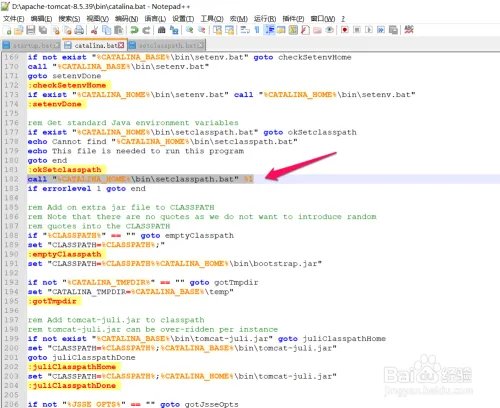Toggle file monitoring eye icon
The height and width of the screenshot is (408, 500).
pyautogui.click(x=329, y=30)
